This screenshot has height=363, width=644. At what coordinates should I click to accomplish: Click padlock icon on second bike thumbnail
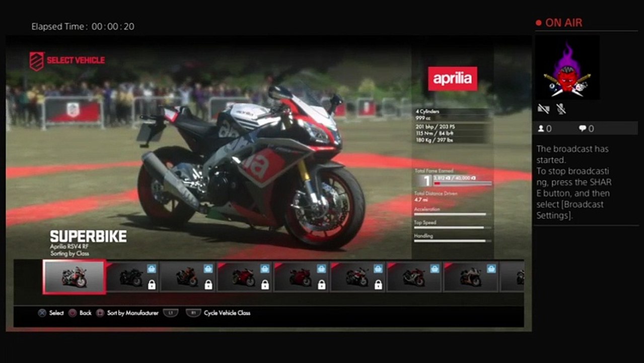pyautogui.click(x=152, y=285)
